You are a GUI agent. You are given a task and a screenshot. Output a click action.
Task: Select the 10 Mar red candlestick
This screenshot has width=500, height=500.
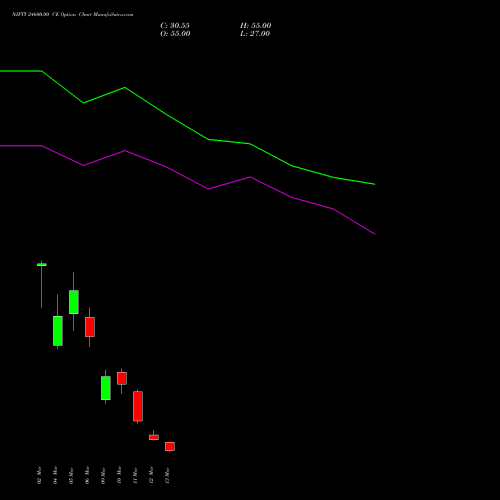click(122, 378)
